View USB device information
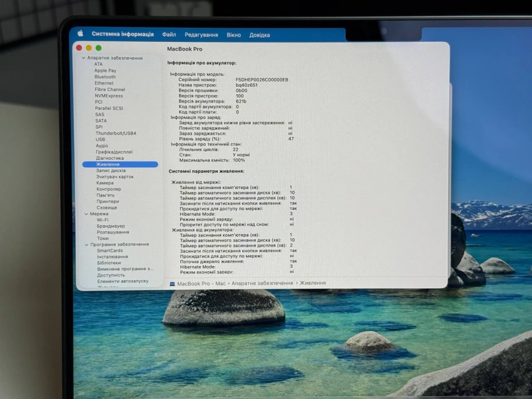The width and height of the screenshot is (532, 399). point(99,138)
